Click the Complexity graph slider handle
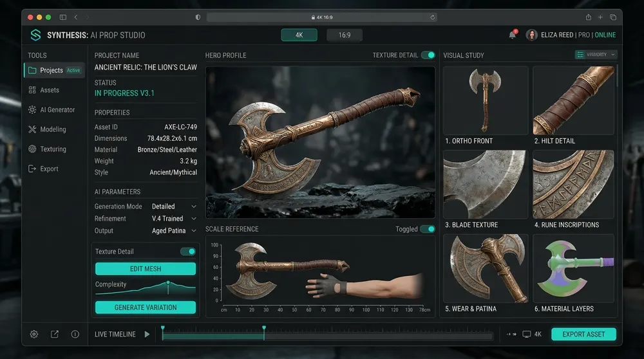This screenshot has height=359, width=644. click(x=168, y=283)
